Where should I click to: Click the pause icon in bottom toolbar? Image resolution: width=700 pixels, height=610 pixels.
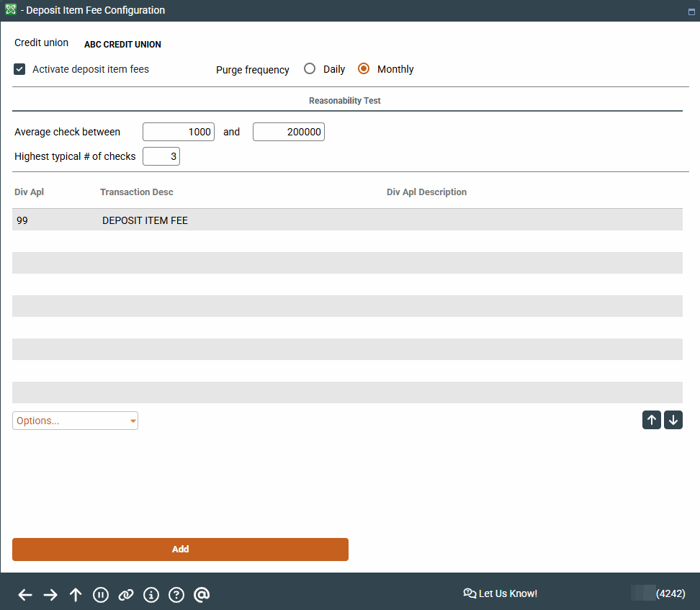[101, 595]
